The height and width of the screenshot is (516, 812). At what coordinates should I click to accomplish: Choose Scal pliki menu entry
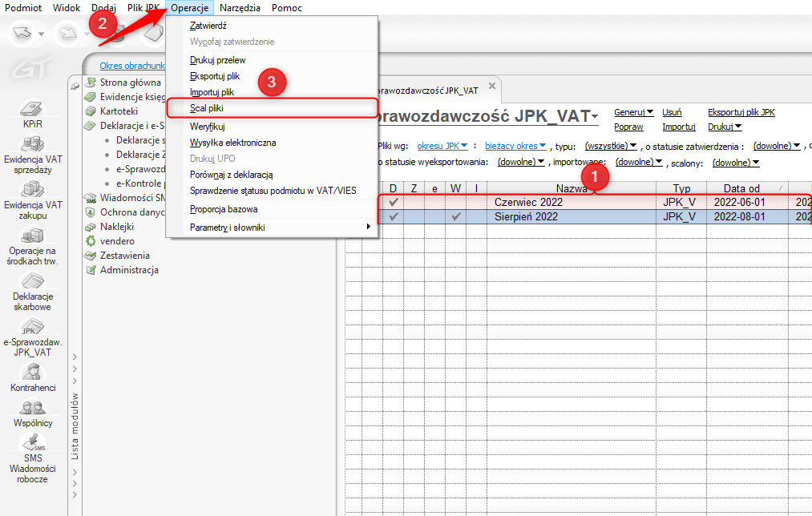click(273, 108)
